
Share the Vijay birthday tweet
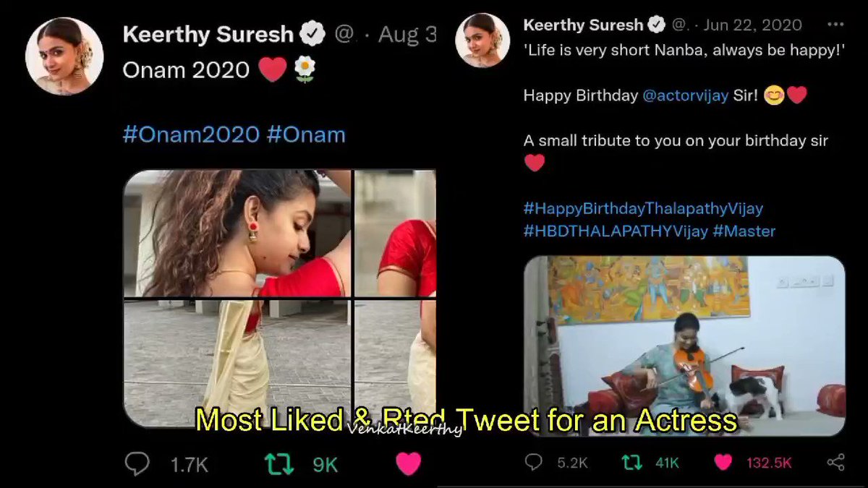(x=835, y=462)
